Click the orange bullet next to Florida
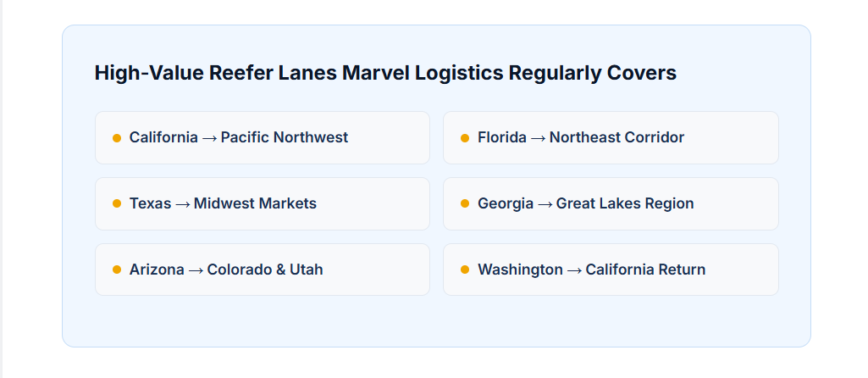The width and height of the screenshot is (868, 378). 465,137
